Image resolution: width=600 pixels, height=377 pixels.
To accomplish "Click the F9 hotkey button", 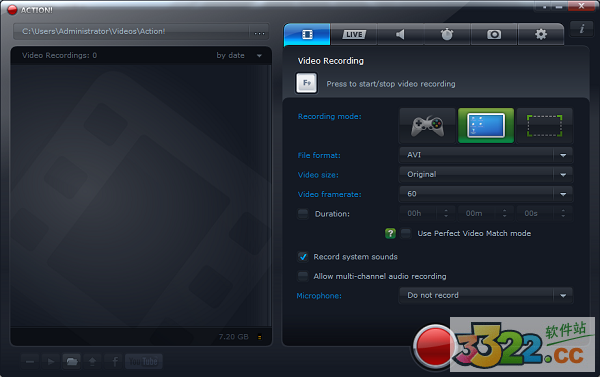I will coord(307,83).
